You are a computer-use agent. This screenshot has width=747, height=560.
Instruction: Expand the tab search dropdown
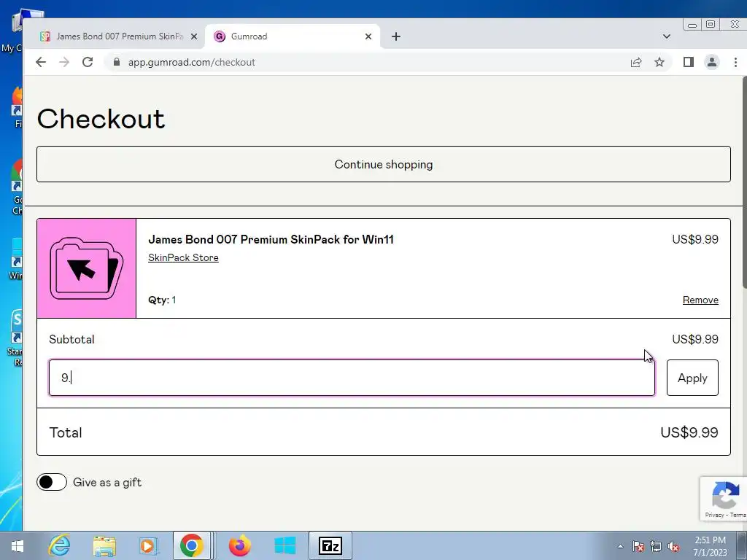click(667, 36)
